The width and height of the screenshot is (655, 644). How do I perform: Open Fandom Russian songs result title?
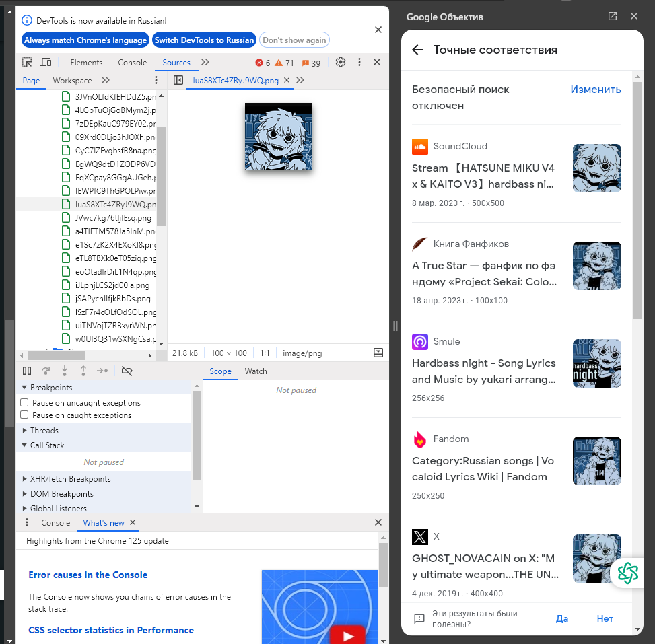point(483,468)
